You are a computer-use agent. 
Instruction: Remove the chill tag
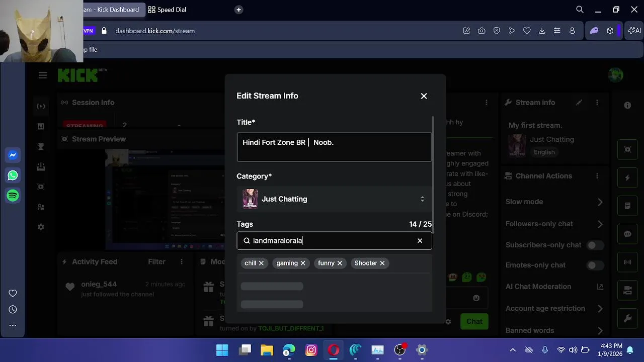click(x=261, y=263)
